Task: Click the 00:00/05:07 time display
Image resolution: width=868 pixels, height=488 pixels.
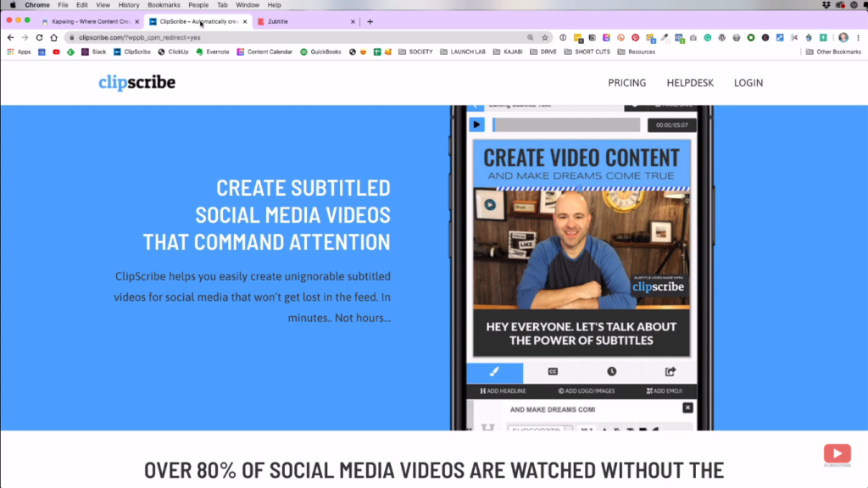Action: pos(671,125)
